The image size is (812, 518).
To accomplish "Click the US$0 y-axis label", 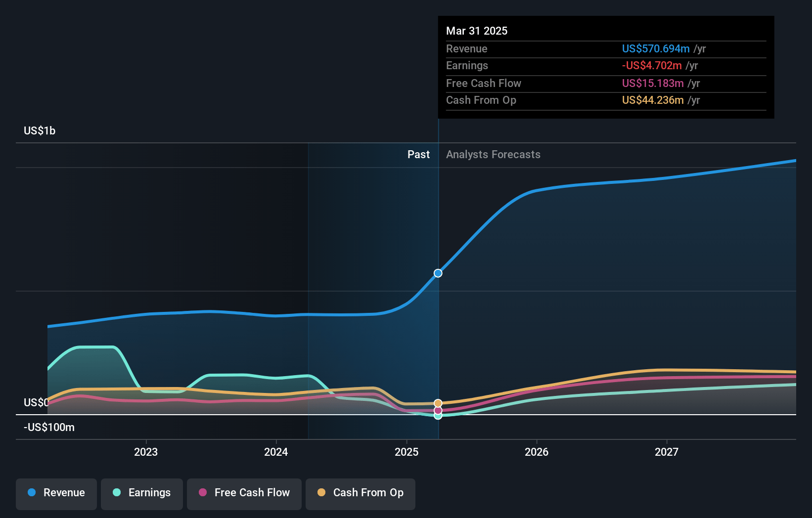I will click(36, 402).
